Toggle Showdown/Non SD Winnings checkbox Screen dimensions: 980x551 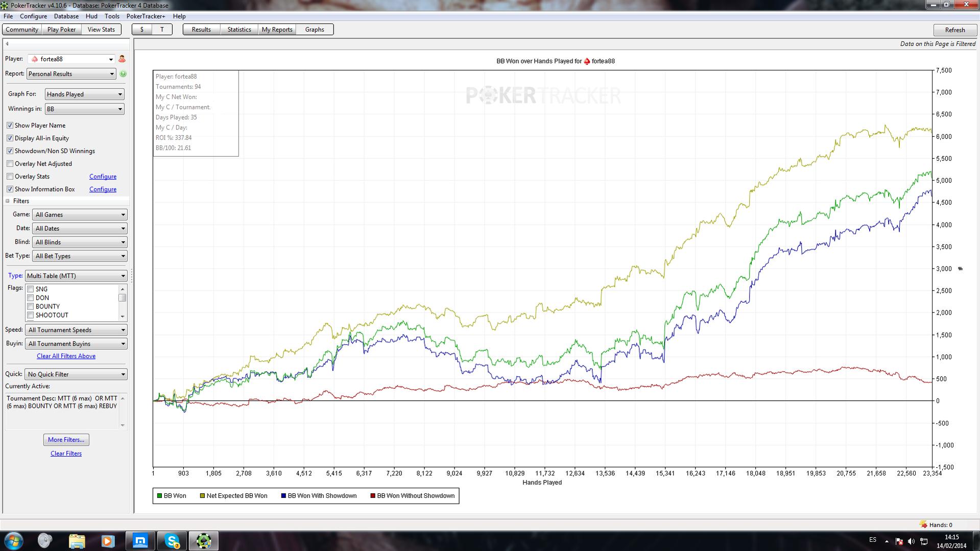coord(10,151)
